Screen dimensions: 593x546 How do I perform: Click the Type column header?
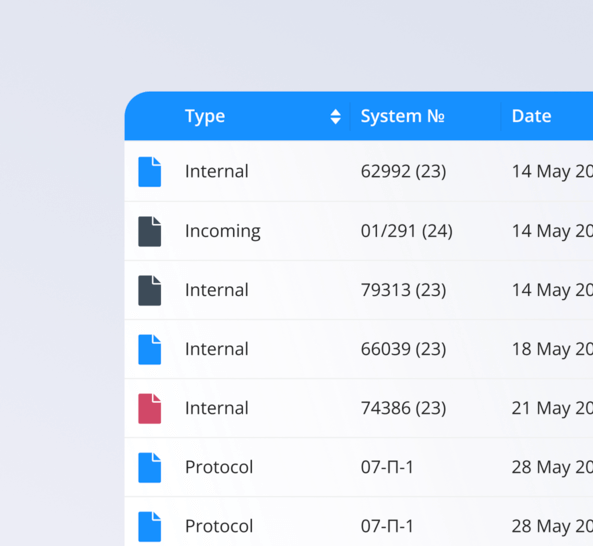tap(205, 116)
